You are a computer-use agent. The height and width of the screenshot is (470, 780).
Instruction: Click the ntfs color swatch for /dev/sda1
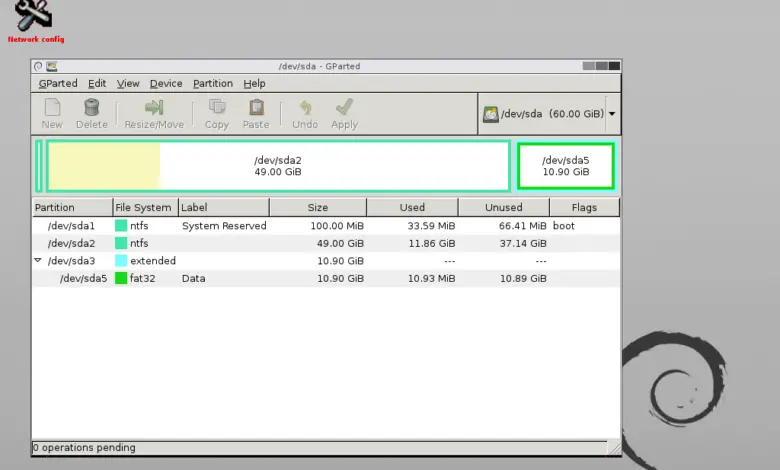pyautogui.click(x=121, y=226)
